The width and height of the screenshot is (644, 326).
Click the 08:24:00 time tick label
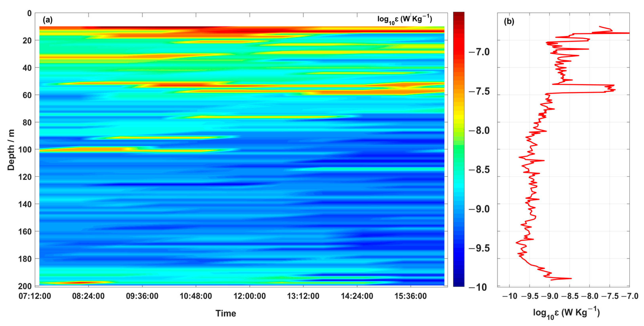[88, 296]
